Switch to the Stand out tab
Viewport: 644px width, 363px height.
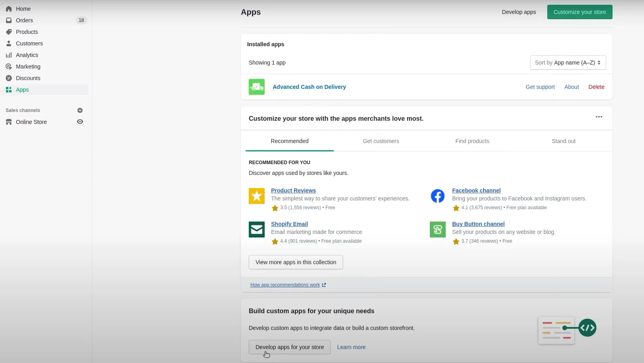[564, 141]
